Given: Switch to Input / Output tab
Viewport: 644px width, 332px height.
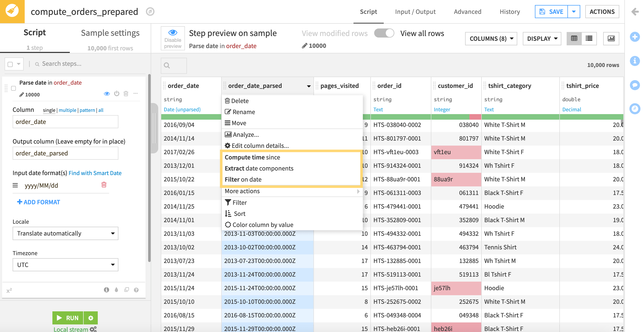Looking at the screenshot, I should pyautogui.click(x=415, y=12).
